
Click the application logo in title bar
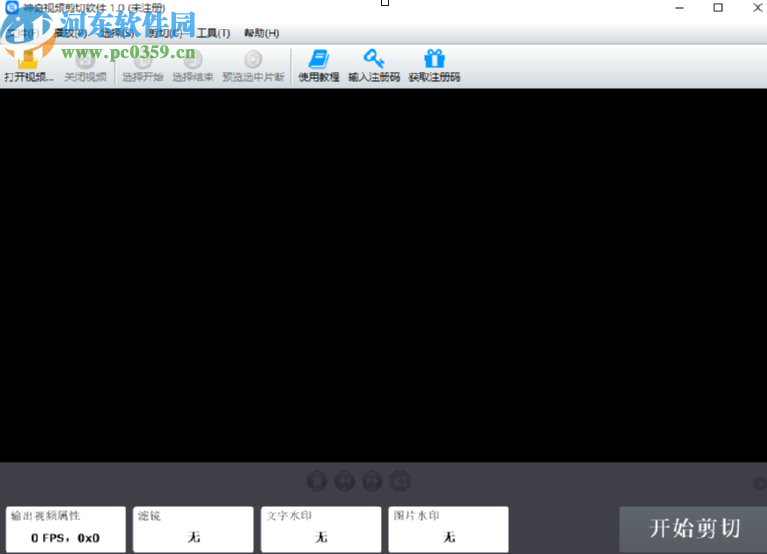(x=11, y=7)
